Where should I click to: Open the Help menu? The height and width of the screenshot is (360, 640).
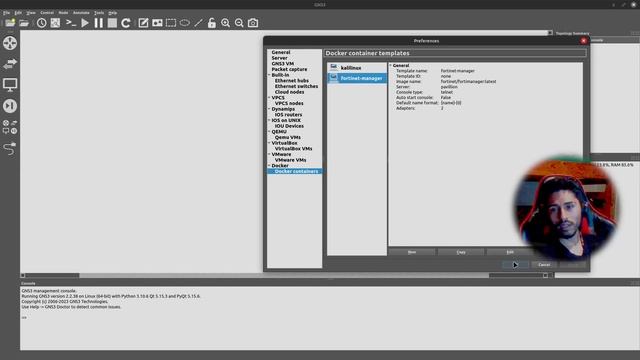coord(113,13)
